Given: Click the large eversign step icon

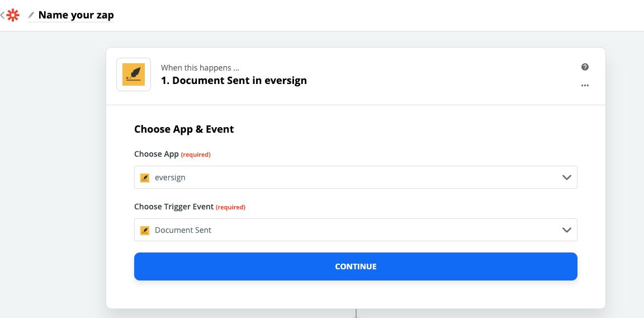Looking at the screenshot, I should point(134,74).
